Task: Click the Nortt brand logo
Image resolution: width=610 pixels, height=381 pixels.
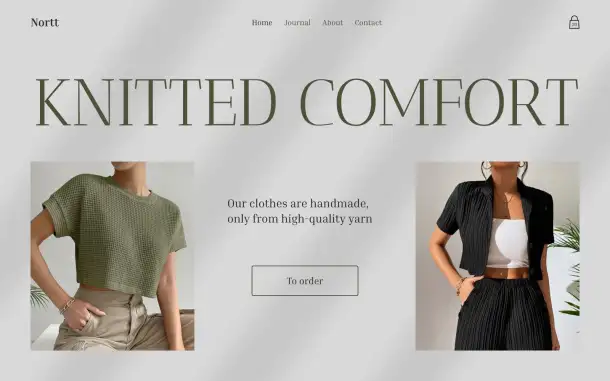Action: tap(45, 23)
